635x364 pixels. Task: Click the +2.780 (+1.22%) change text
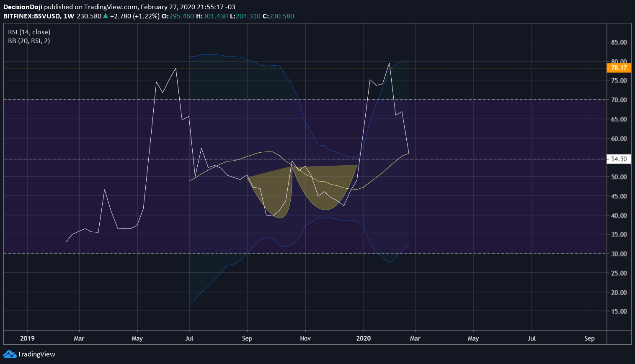[134, 16]
